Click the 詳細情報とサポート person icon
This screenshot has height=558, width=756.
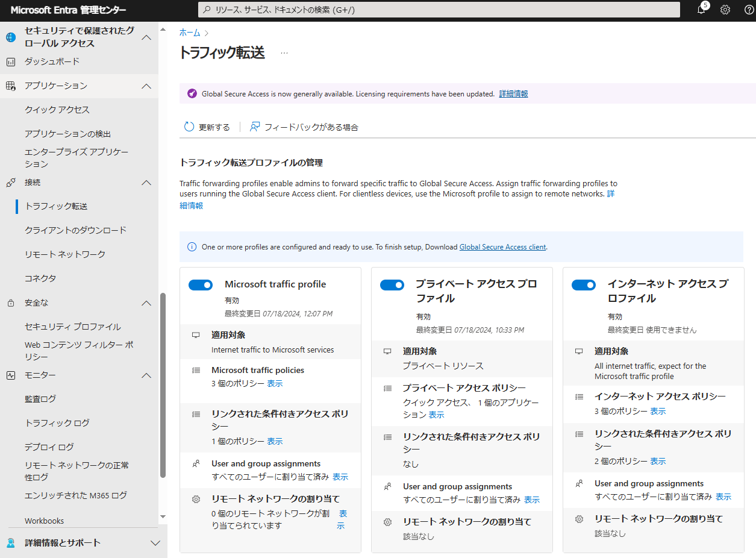pyautogui.click(x=10, y=543)
